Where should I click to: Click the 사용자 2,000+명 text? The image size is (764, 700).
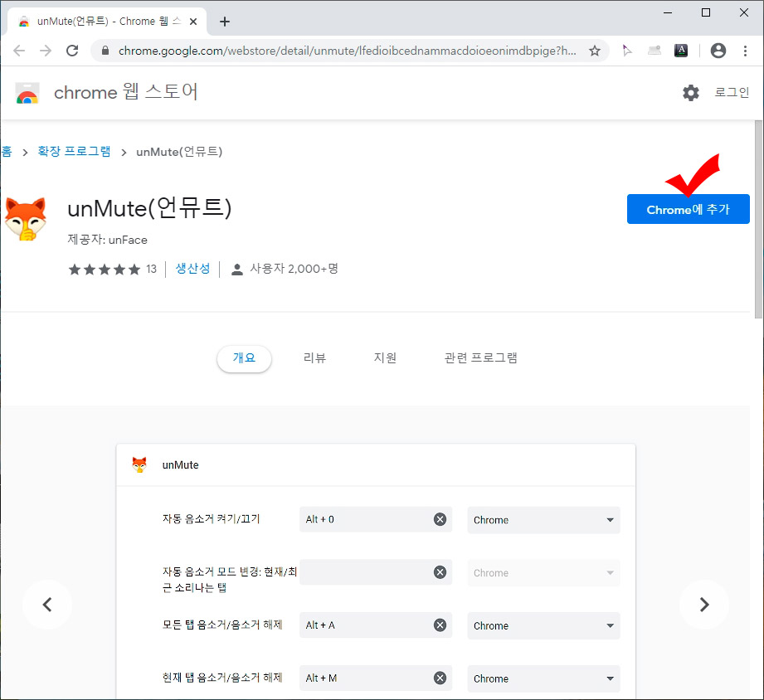pos(294,269)
